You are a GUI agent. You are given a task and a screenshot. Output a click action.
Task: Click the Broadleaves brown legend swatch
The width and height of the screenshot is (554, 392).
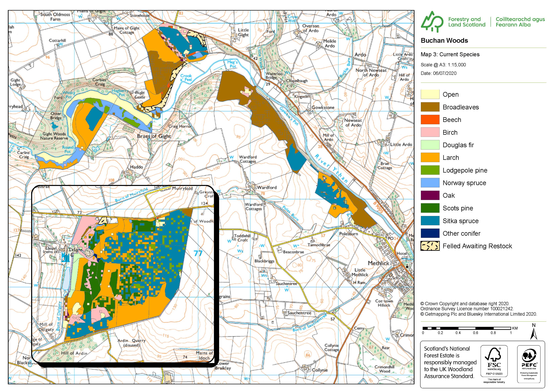[430, 107]
